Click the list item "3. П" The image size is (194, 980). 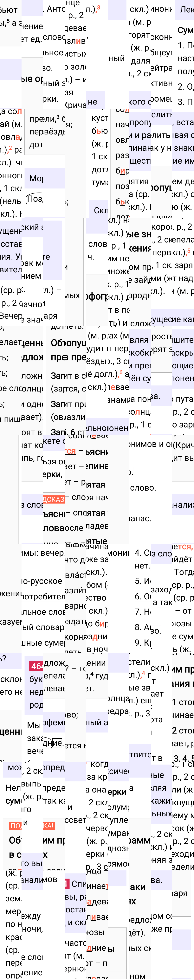186,102
